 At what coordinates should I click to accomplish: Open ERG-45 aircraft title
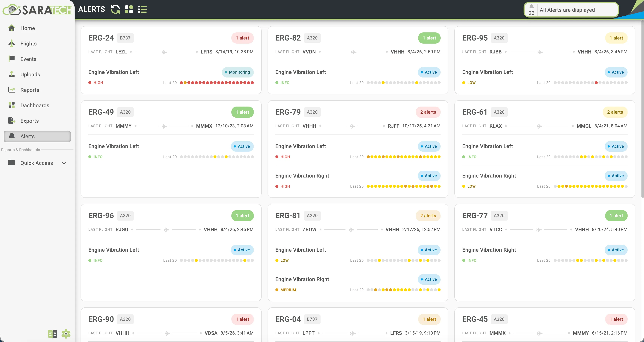(475, 319)
